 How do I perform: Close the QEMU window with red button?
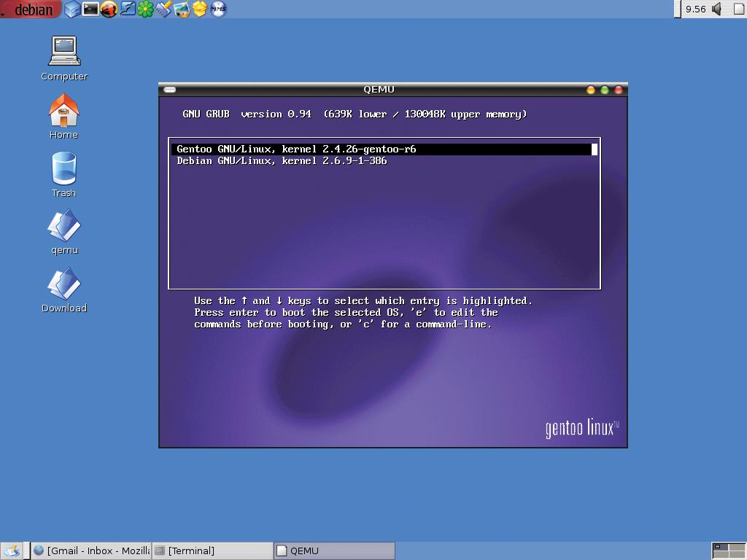(619, 90)
